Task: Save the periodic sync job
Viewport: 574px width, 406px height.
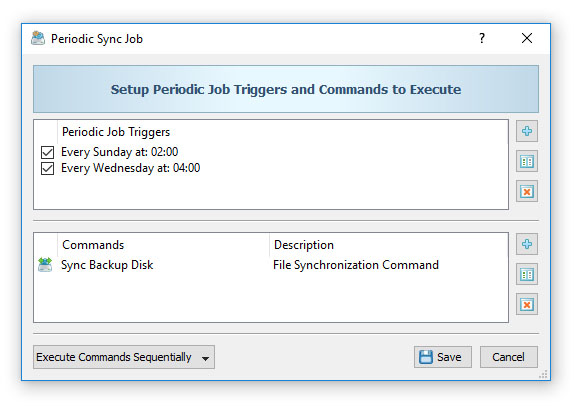Action: pos(443,357)
